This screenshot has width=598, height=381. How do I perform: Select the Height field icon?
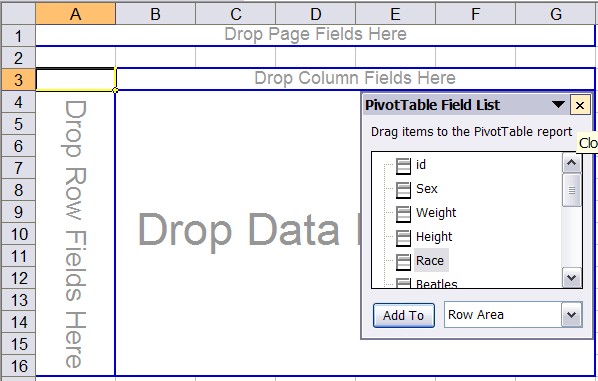403,238
